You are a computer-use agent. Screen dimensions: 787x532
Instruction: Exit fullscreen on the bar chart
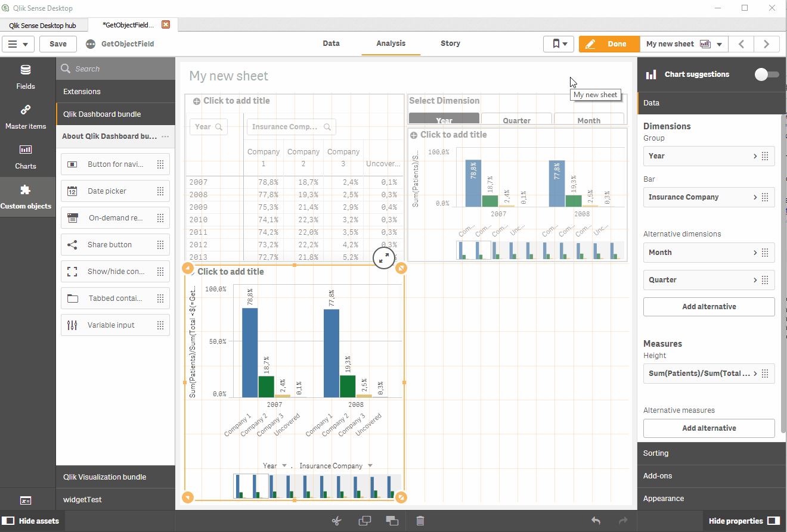(384, 258)
